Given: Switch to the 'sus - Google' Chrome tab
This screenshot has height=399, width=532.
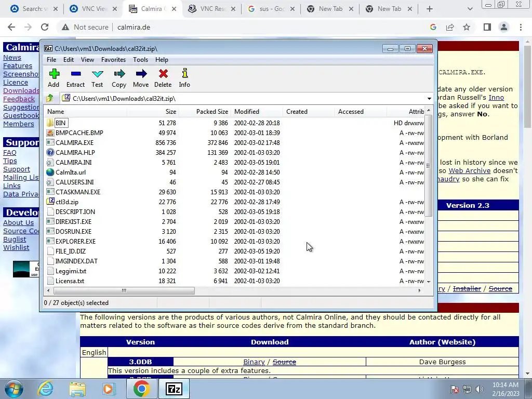Looking at the screenshot, I should tap(271, 9).
